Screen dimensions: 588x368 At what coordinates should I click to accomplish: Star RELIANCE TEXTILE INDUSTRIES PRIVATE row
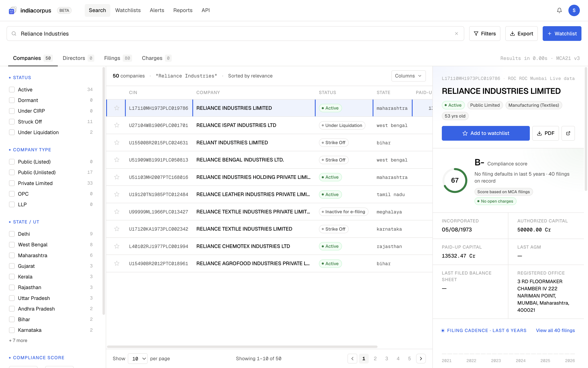[117, 212]
